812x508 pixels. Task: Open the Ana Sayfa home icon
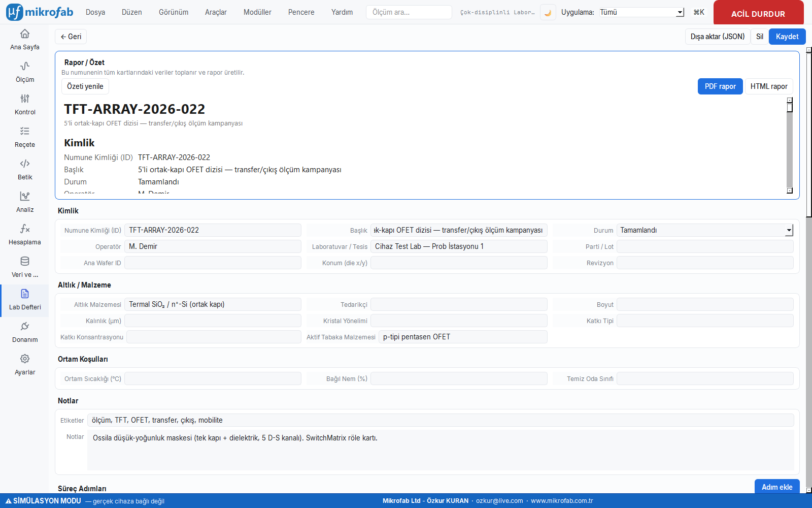point(24,34)
